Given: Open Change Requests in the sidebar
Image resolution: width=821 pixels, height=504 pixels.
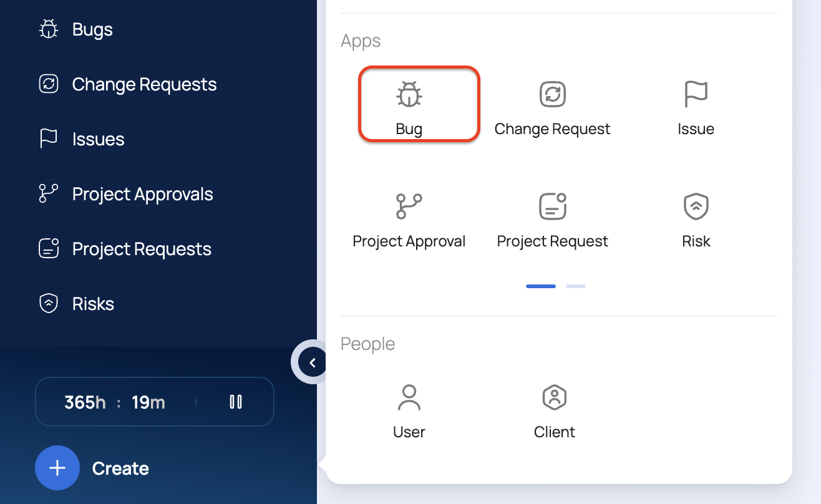Looking at the screenshot, I should pos(144,85).
